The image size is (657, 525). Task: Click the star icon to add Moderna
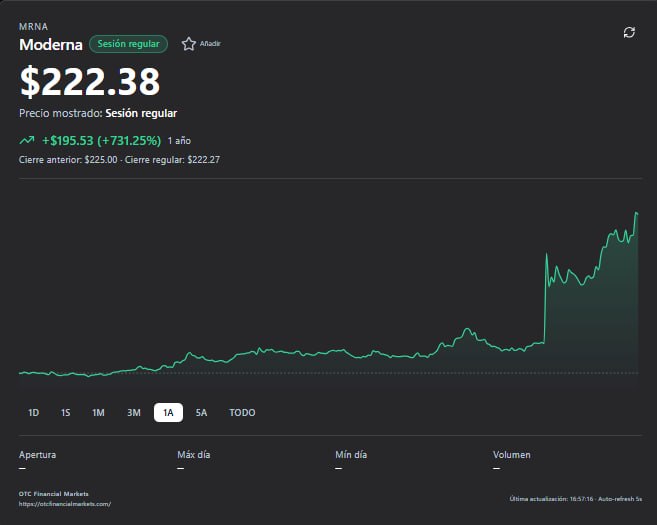[189, 44]
